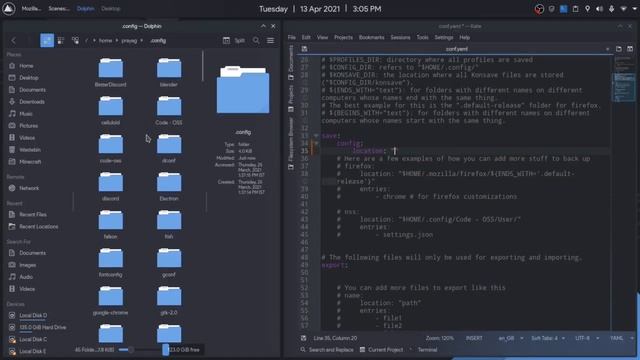Select the discord folder

click(x=111, y=186)
